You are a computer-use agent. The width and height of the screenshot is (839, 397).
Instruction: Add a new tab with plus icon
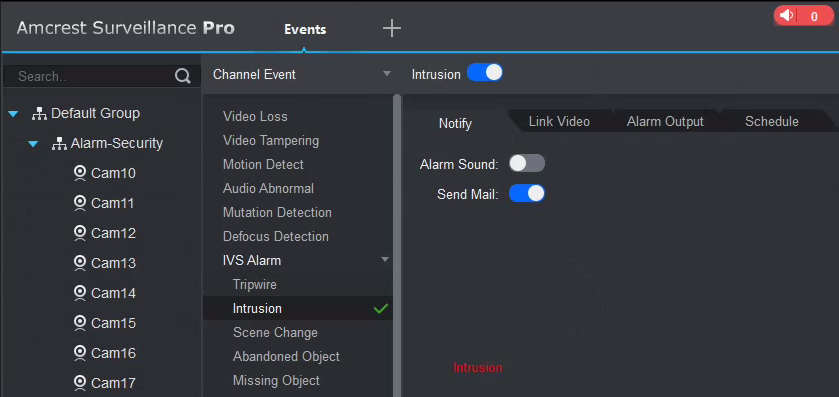click(x=392, y=28)
